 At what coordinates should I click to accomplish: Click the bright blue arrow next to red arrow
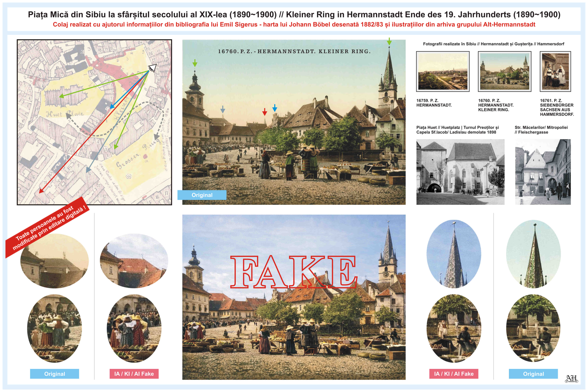[x=275, y=108]
